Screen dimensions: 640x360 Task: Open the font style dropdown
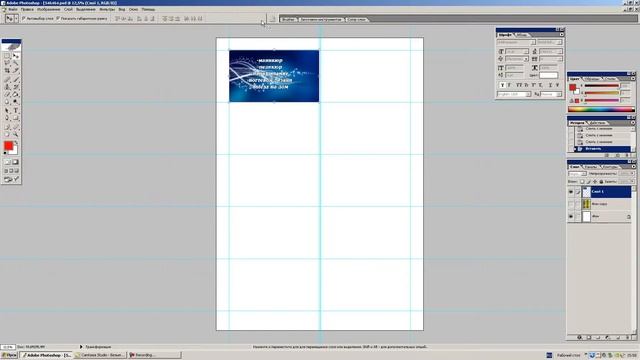click(x=560, y=42)
